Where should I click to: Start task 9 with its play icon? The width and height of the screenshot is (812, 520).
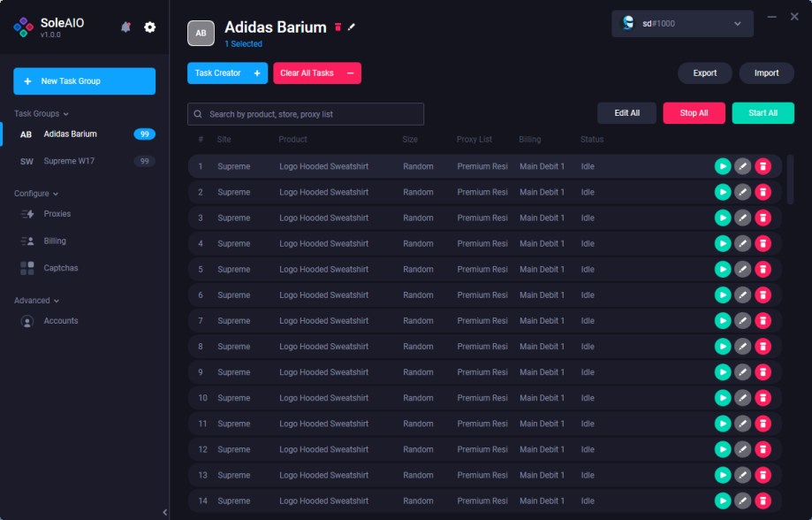[723, 372]
